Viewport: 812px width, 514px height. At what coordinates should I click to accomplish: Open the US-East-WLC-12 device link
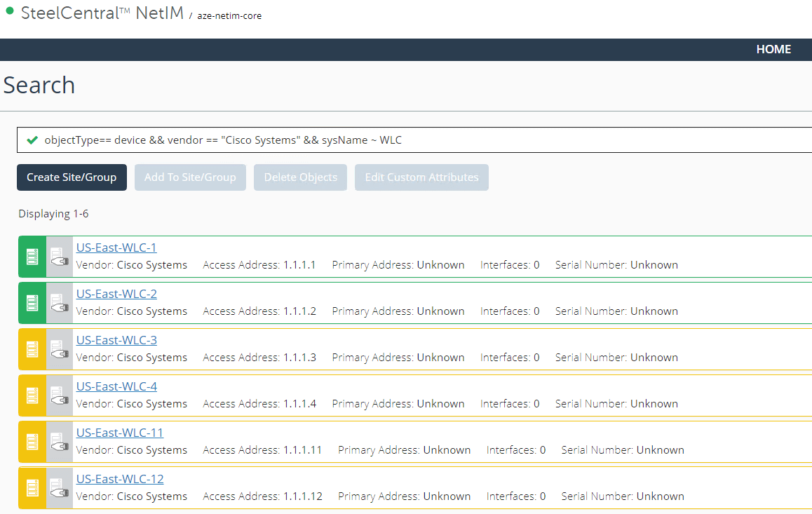[120, 478]
